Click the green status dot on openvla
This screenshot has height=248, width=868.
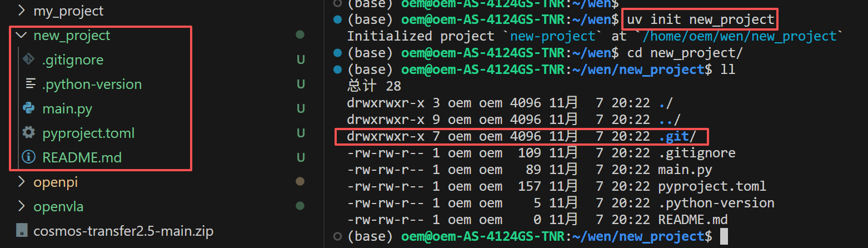[300, 206]
